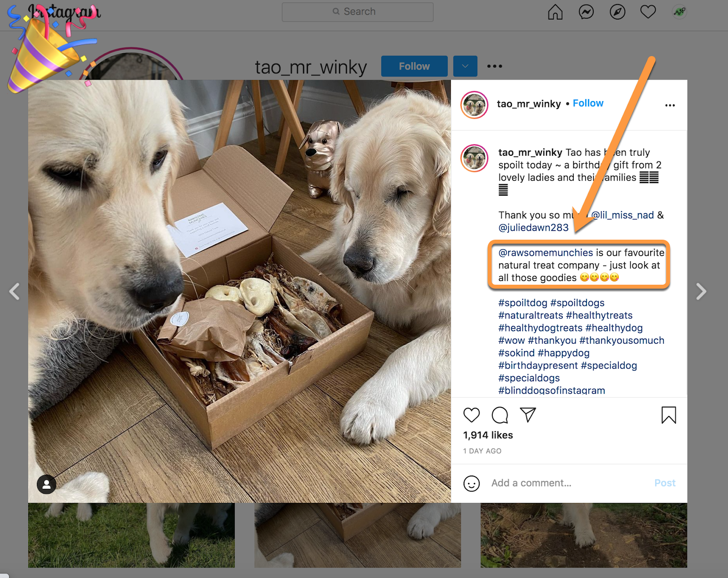Open the #spoiltdog hashtag
The width and height of the screenshot is (728, 578).
(523, 303)
